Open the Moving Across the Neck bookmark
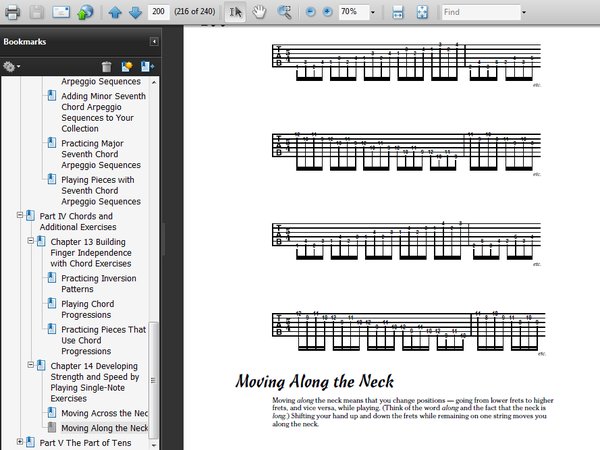The width and height of the screenshot is (600, 450). pos(104,413)
